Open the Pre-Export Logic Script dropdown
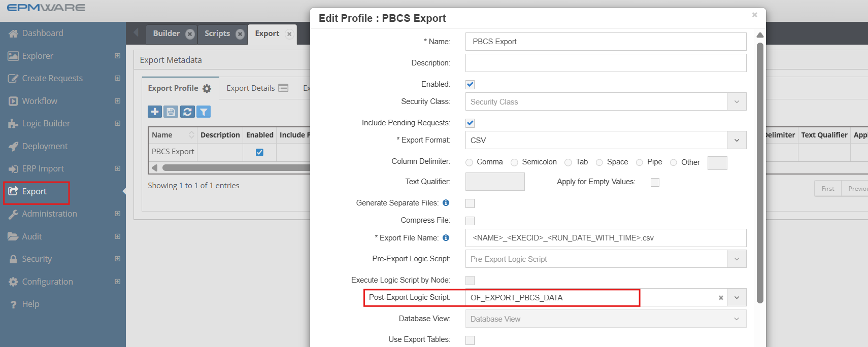 coord(737,259)
